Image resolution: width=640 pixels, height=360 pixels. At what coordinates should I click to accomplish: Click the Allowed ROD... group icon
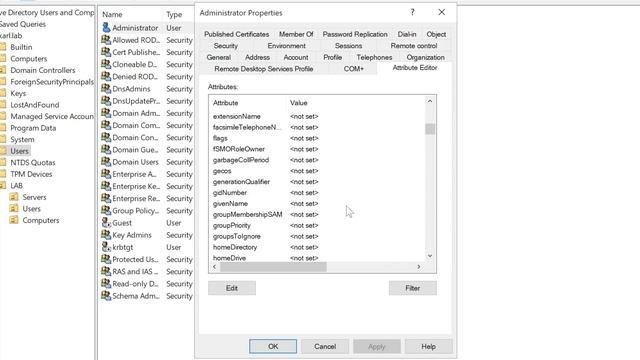click(x=106, y=40)
